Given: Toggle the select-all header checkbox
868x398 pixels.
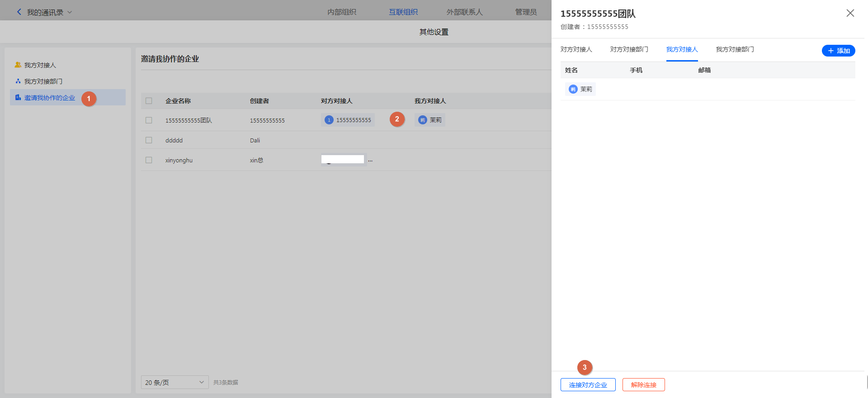Looking at the screenshot, I should point(149,101).
